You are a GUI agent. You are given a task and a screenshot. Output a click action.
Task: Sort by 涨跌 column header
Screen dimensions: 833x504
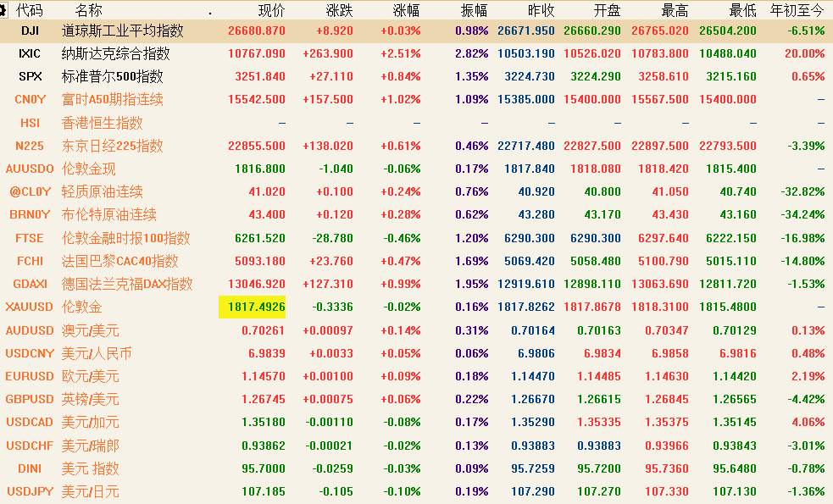tap(340, 10)
